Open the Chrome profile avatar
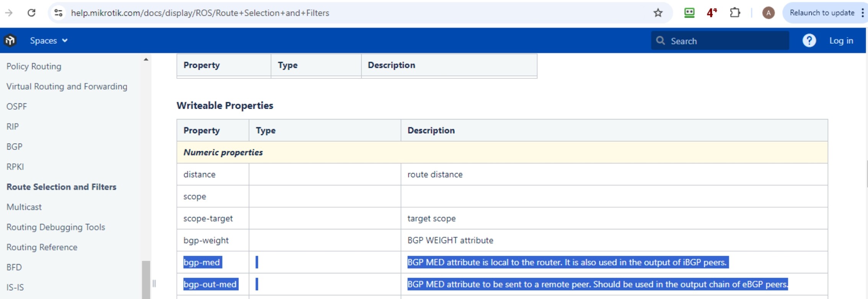 point(768,13)
